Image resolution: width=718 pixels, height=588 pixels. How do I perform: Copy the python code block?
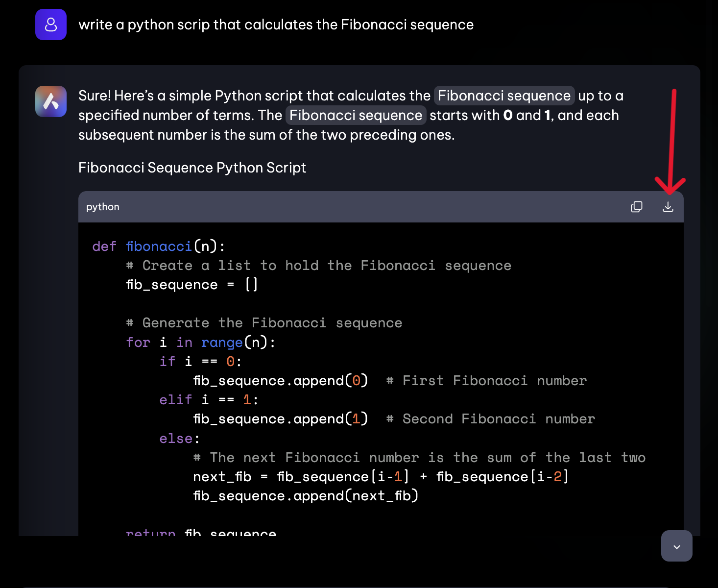click(x=637, y=207)
